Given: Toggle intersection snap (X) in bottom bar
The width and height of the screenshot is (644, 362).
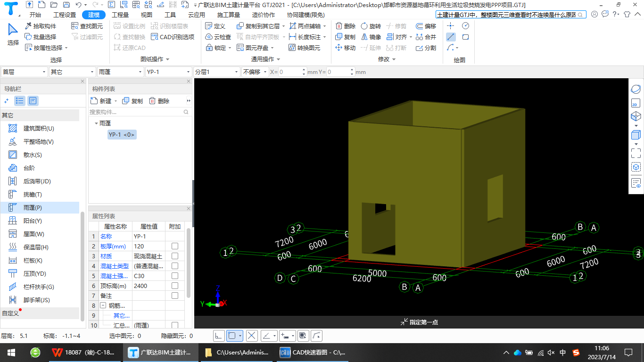Looking at the screenshot, I should pyautogui.click(x=252, y=336).
